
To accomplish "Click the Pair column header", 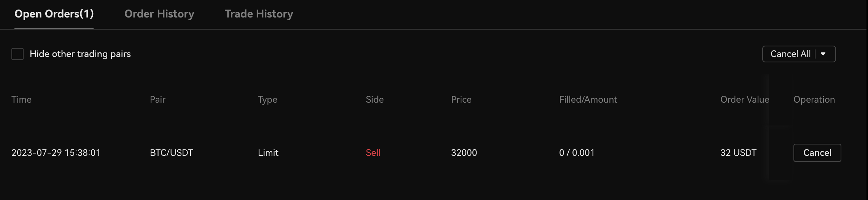I will 157,100.
